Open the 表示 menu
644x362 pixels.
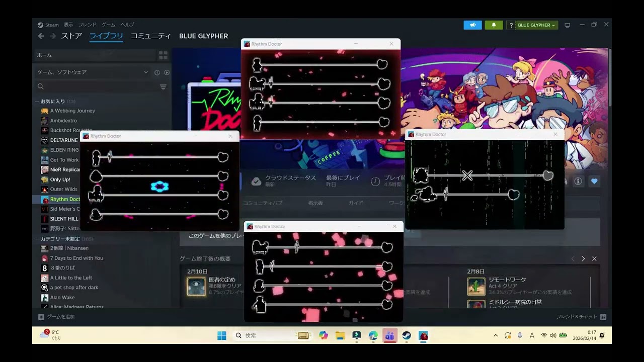[68, 25]
